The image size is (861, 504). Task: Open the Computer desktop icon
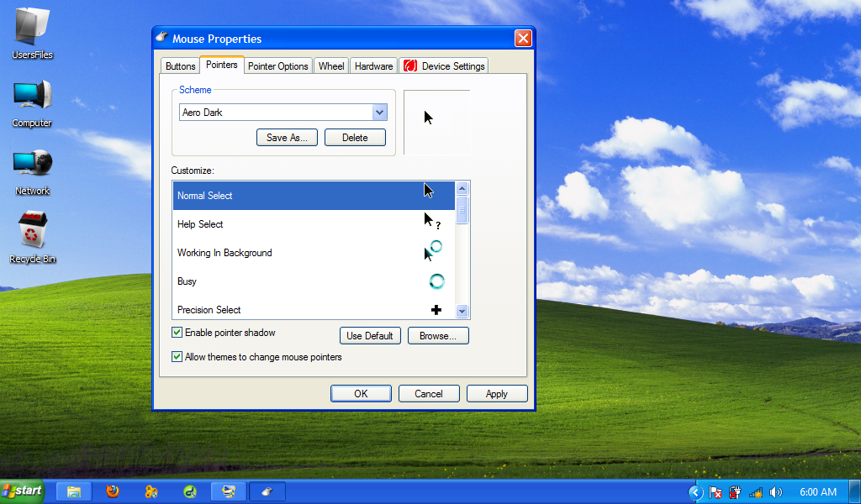tap(33, 103)
